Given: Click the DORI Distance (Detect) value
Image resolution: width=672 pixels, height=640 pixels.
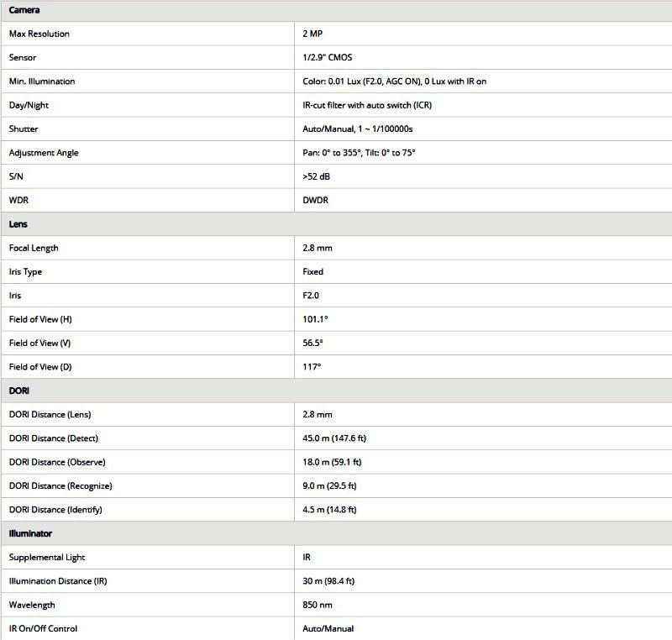Looking at the screenshot, I should [x=335, y=438].
